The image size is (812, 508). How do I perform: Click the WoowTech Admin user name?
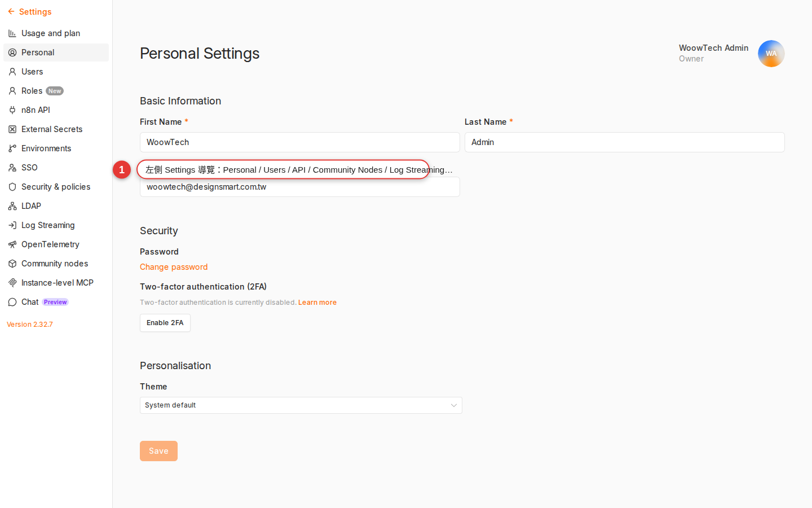[713, 48]
